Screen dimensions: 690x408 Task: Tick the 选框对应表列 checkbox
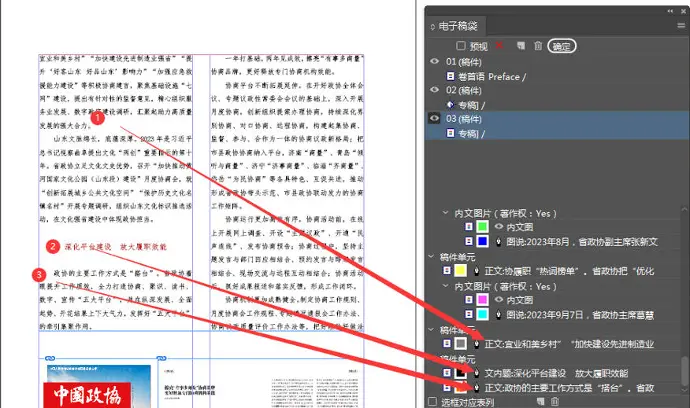point(432,402)
